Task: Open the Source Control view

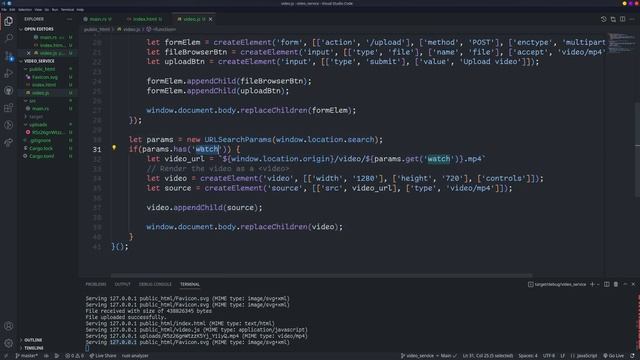Action: 9,56
